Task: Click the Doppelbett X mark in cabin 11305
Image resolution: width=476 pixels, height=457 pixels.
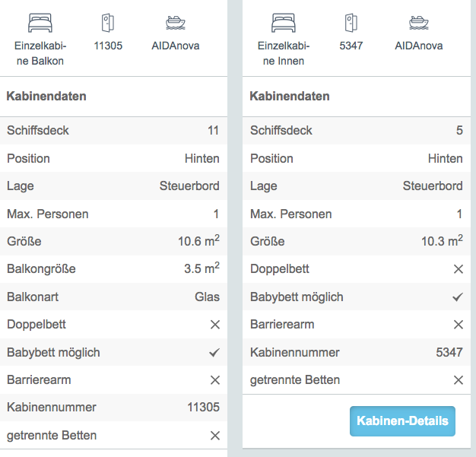Action: coord(215,325)
